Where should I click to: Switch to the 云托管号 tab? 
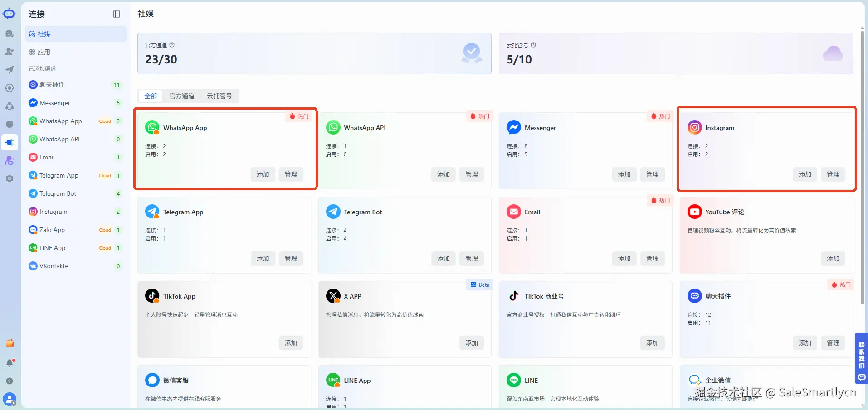pyautogui.click(x=219, y=96)
